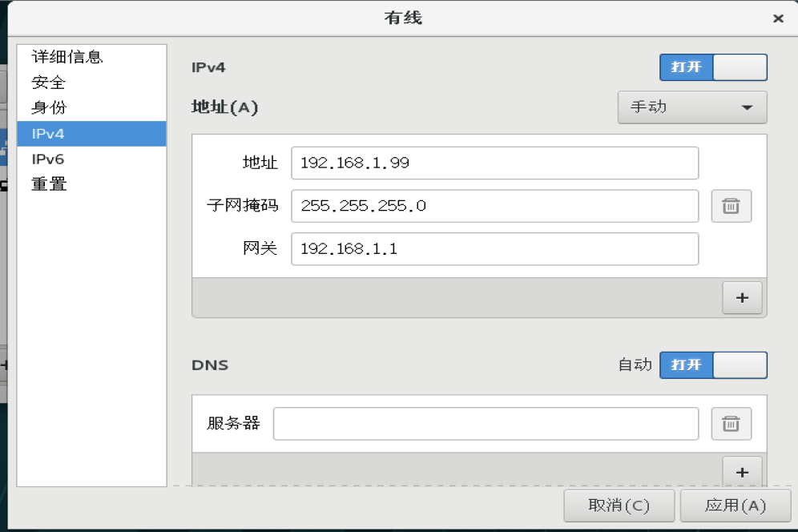Click the 网关 field showing 192.168.1.1
798x532 pixels.
coord(494,249)
